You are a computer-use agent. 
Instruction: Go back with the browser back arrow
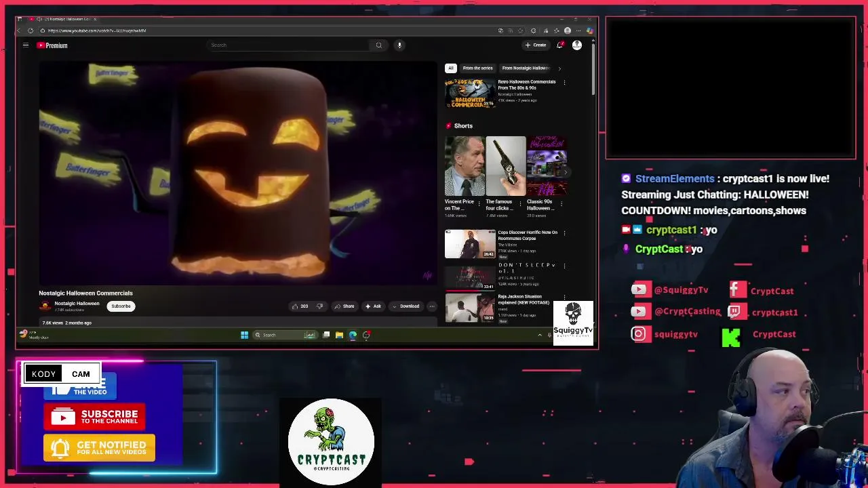point(19,30)
